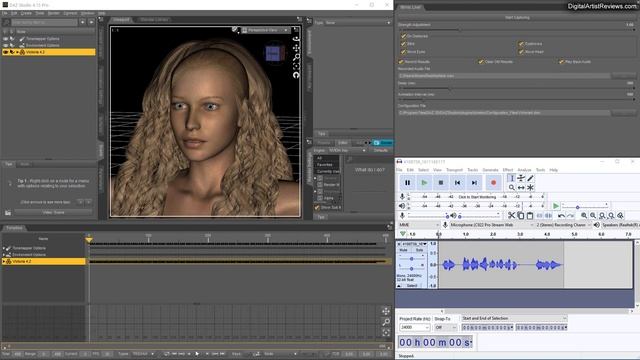Expand Victoria 4.2 in the Timeline list
Image resolution: width=640 pixels, height=360 pixels.
(x=4, y=261)
